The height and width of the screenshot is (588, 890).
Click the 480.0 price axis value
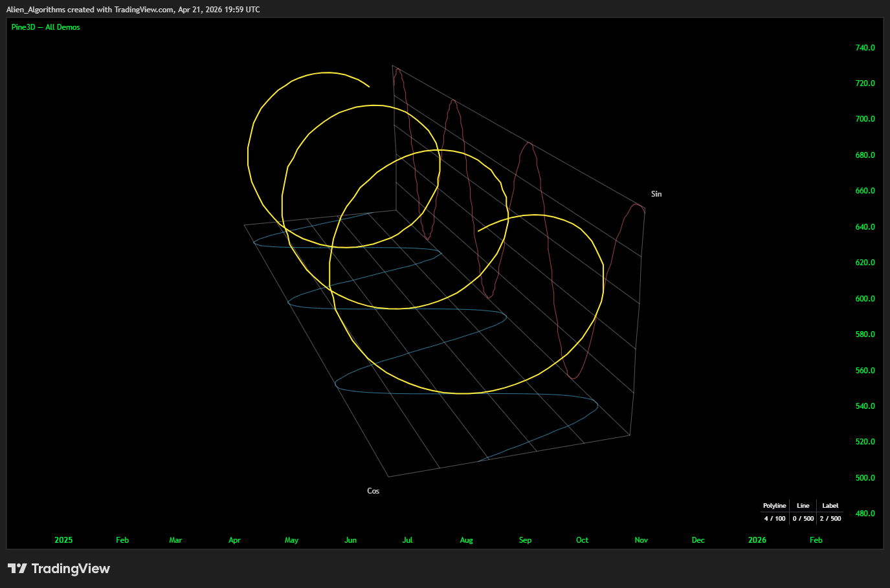pos(865,514)
